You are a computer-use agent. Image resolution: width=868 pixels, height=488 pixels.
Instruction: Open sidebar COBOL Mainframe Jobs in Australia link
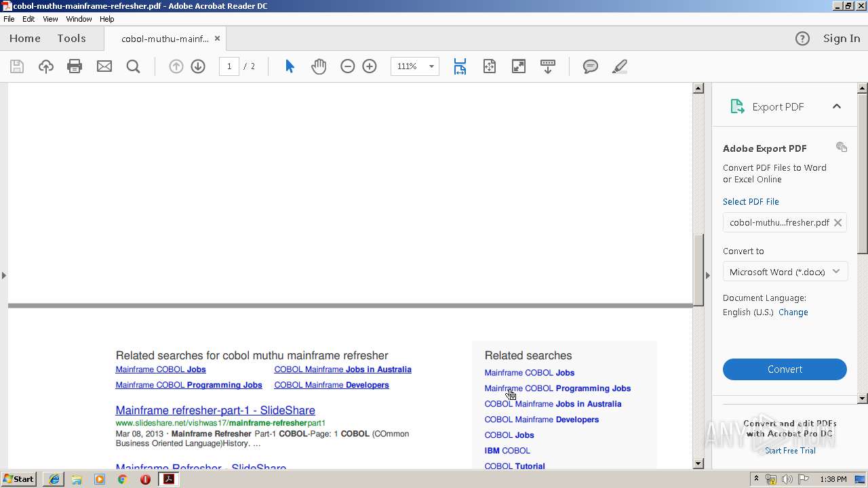pos(553,404)
